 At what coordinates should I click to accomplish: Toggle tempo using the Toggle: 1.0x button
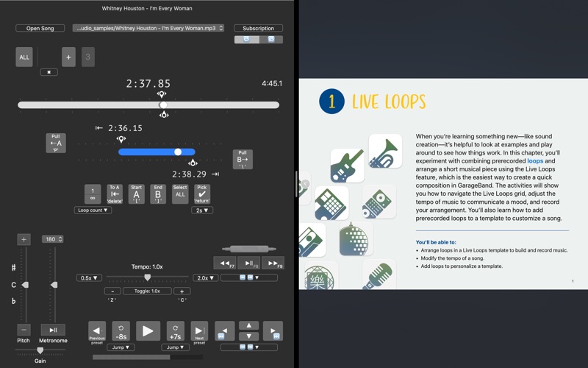point(146,291)
